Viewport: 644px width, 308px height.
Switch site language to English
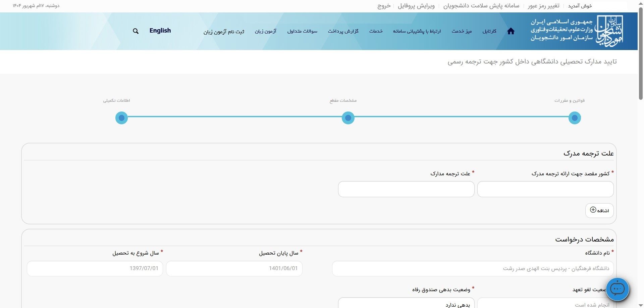point(160,31)
